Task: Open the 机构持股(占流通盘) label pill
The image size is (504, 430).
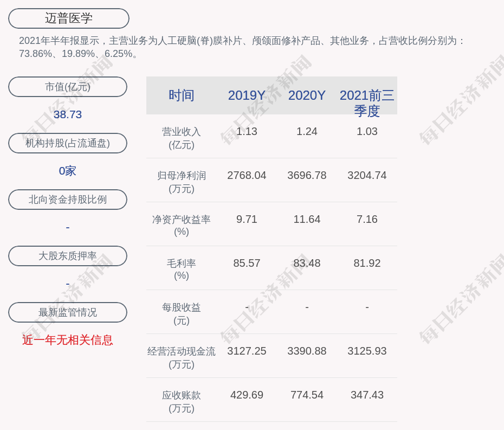Action: [68, 143]
